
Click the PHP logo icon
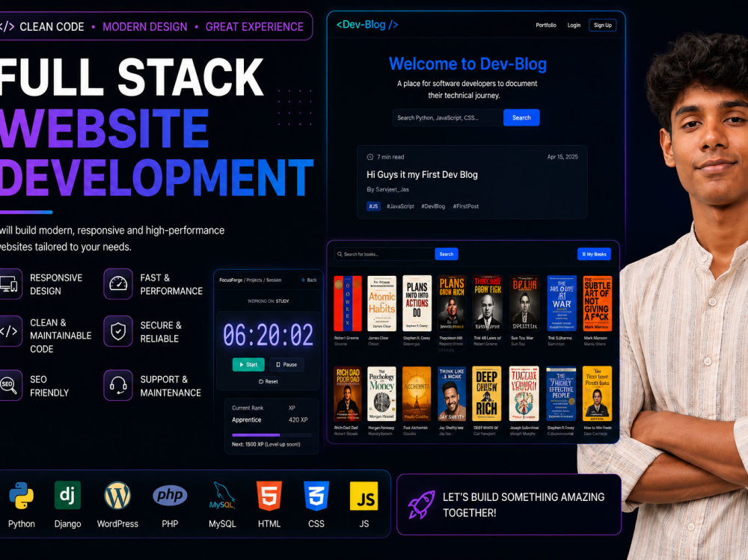(x=170, y=495)
